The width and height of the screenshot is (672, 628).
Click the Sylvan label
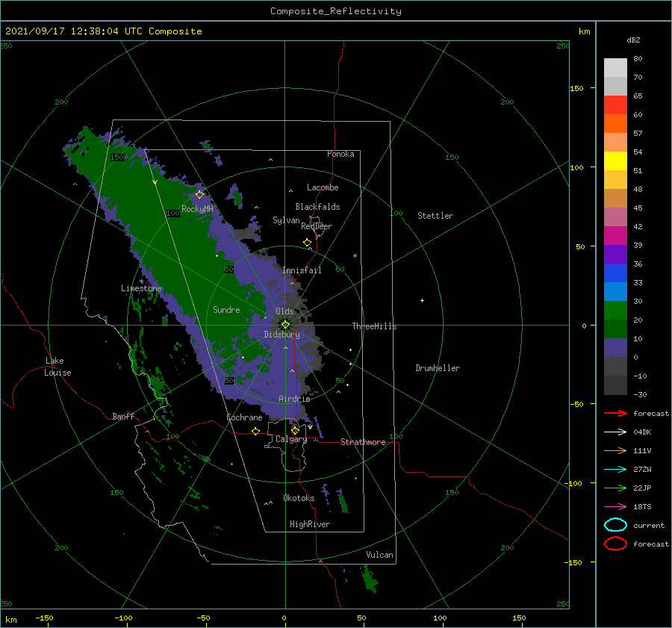(286, 220)
